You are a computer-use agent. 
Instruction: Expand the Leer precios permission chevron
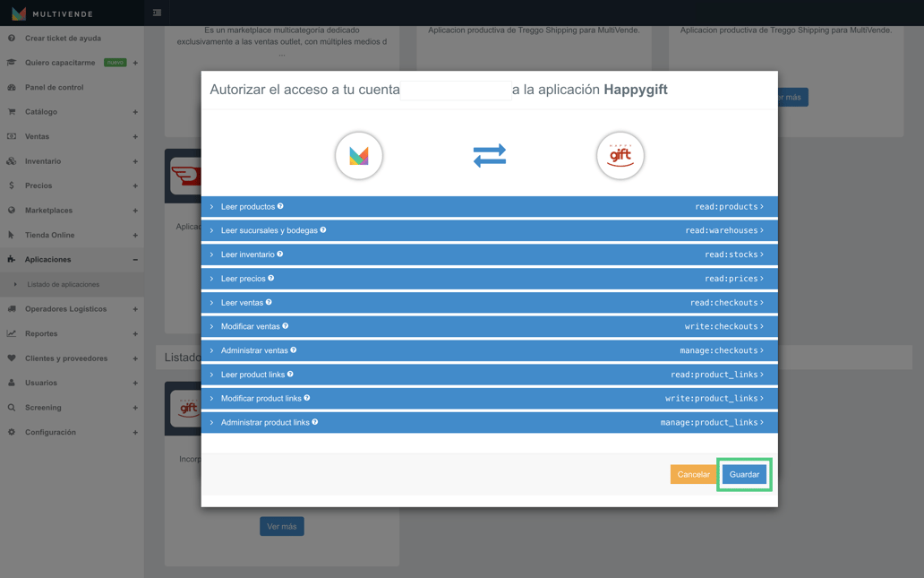211,279
